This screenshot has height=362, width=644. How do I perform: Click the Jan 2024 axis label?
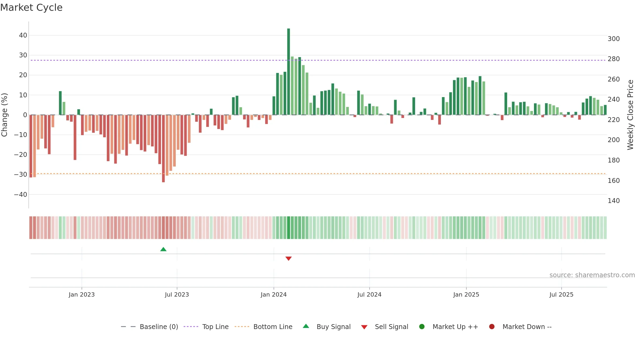click(274, 294)
